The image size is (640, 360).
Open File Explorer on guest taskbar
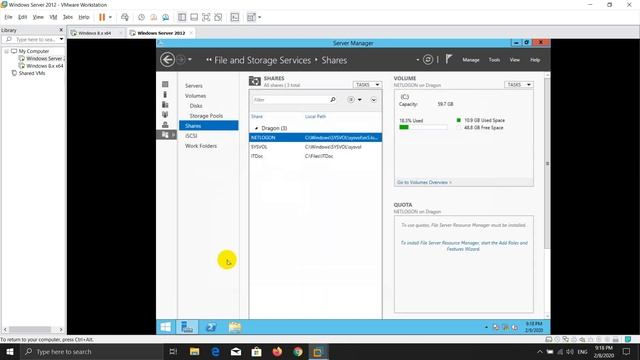pyautogui.click(x=235, y=327)
